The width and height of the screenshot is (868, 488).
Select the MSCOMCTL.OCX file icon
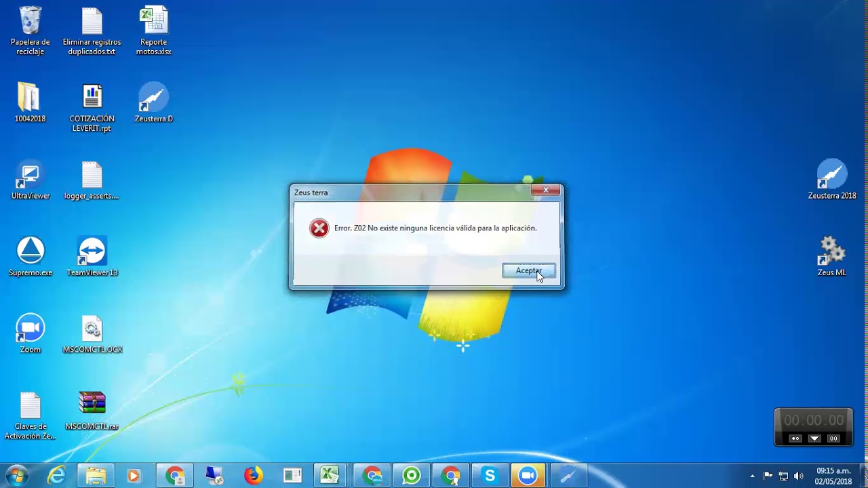(92, 334)
